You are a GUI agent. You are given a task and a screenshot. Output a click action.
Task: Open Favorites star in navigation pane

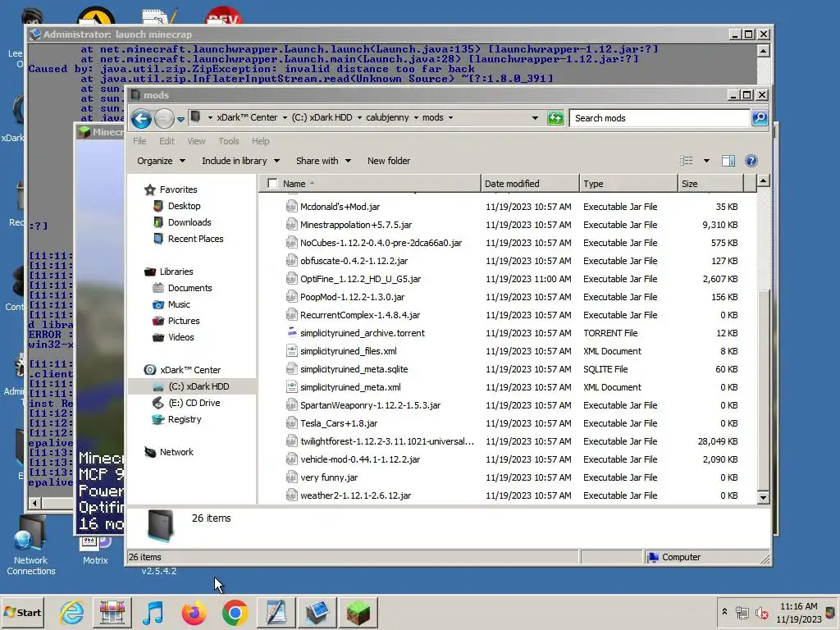pos(150,189)
